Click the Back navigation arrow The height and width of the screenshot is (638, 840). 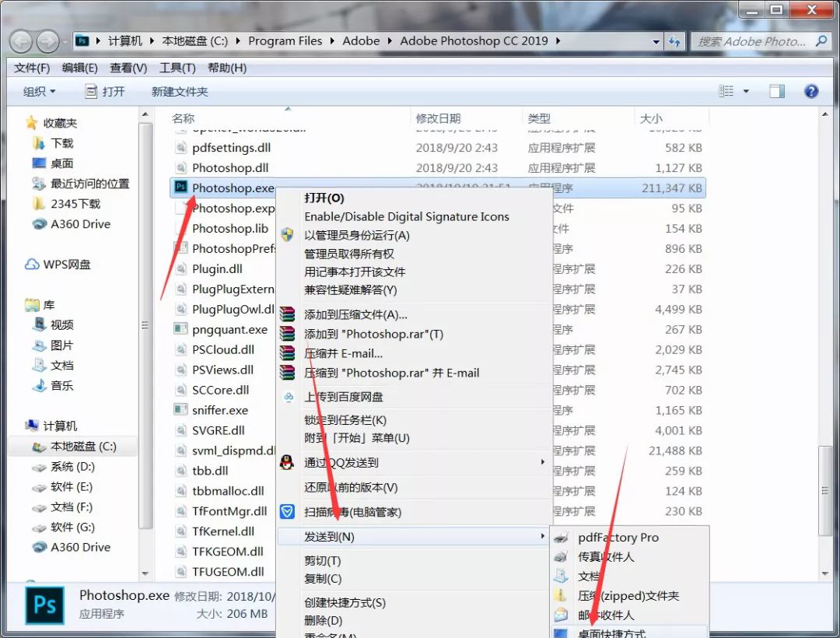click(22, 41)
